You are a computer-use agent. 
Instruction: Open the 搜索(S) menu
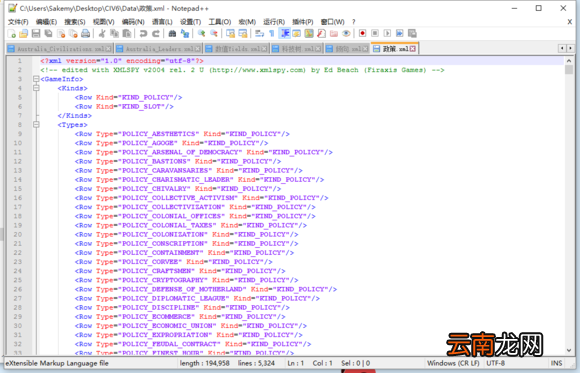coord(75,22)
